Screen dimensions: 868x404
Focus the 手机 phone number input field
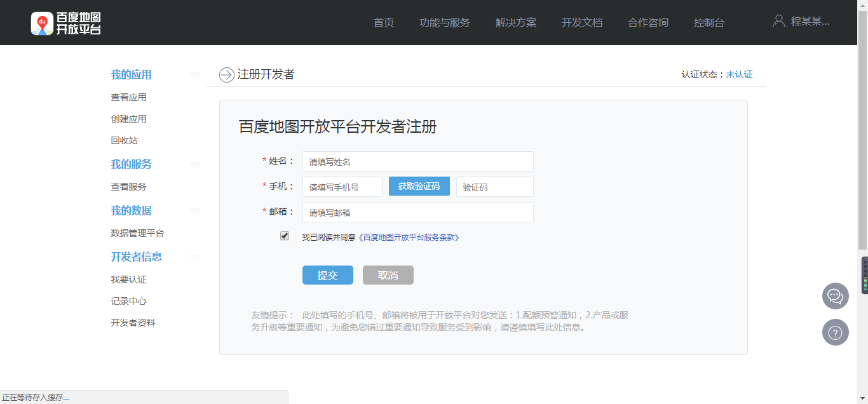pyautogui.click(x=342, y=187)
